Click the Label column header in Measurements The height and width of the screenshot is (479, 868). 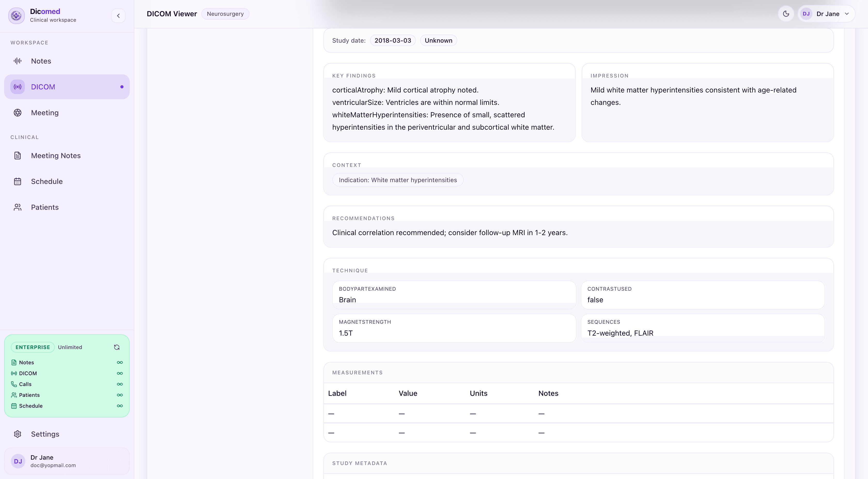click(337, 393)
